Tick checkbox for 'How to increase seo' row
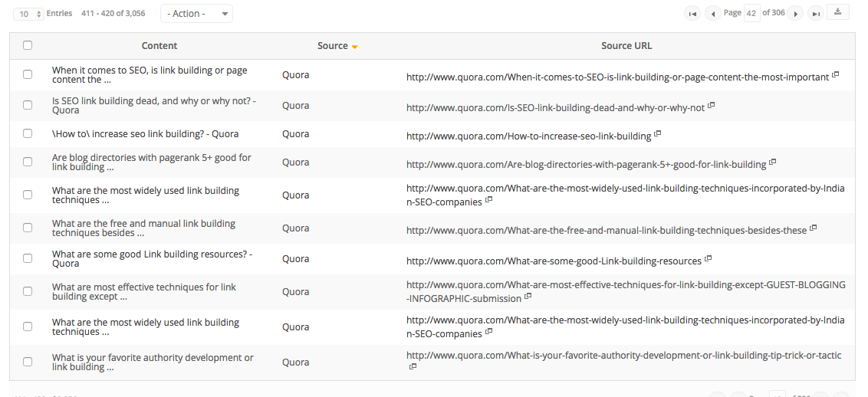The image size is (868, 397). point(28,133)
